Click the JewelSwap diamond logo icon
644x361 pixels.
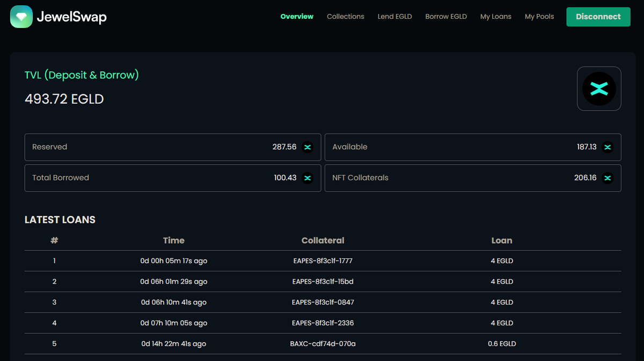pos(21,17)
